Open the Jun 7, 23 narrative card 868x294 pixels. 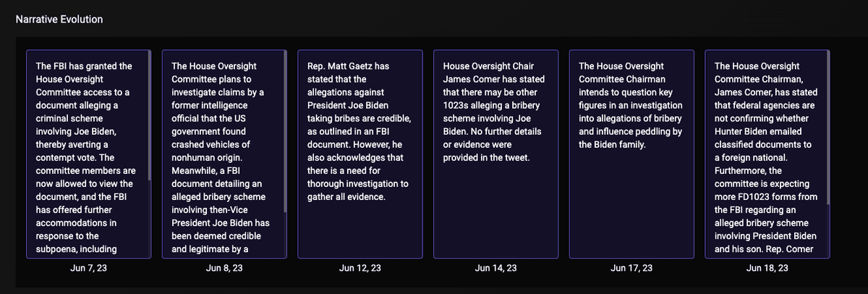88,154
